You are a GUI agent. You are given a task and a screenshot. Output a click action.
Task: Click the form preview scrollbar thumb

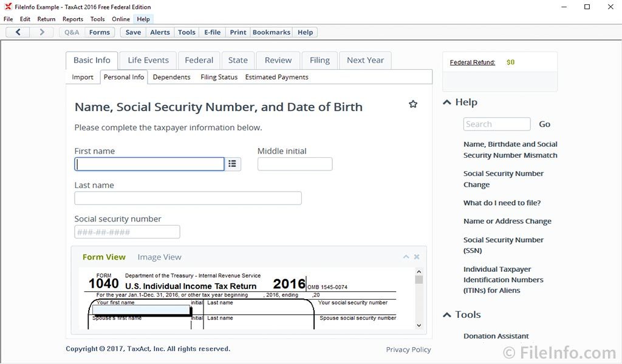[419, 280]
